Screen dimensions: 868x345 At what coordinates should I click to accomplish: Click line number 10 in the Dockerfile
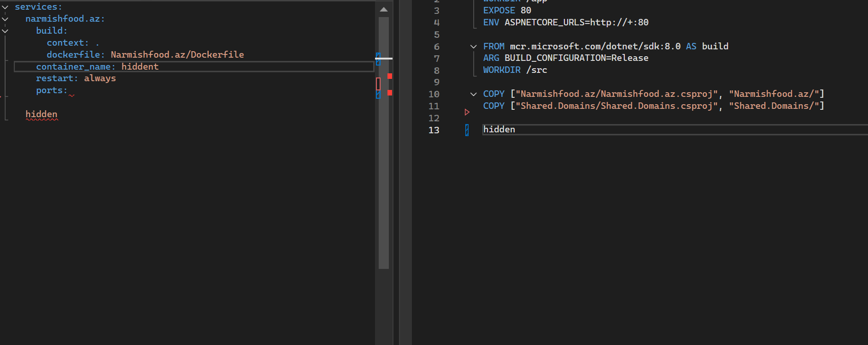tap(434, 94)
